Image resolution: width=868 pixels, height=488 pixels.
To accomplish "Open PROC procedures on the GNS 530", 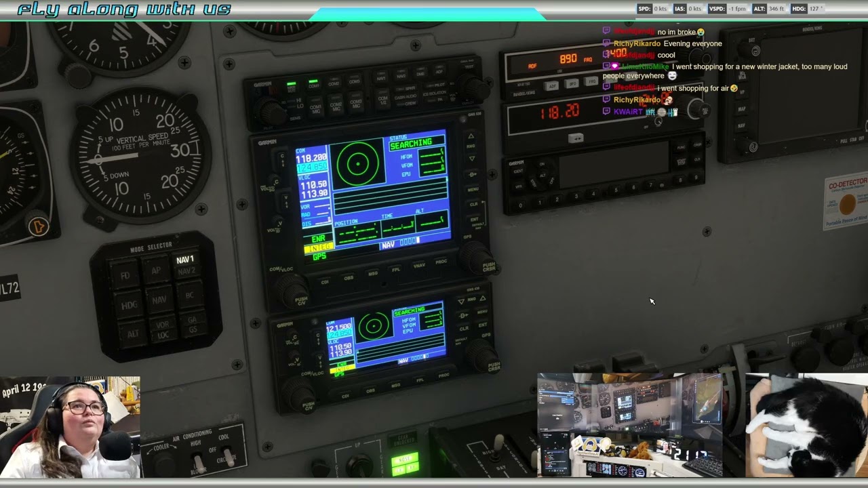I will (441, 261).
